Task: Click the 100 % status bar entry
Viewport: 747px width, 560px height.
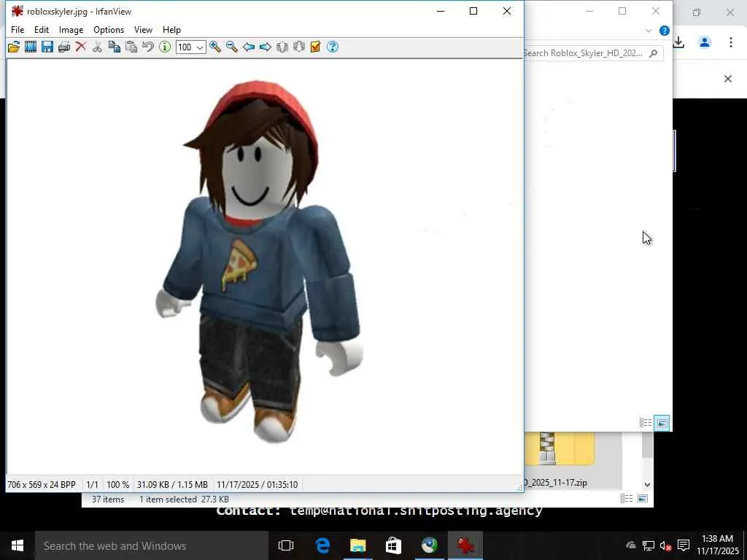Action: [117, 484]
